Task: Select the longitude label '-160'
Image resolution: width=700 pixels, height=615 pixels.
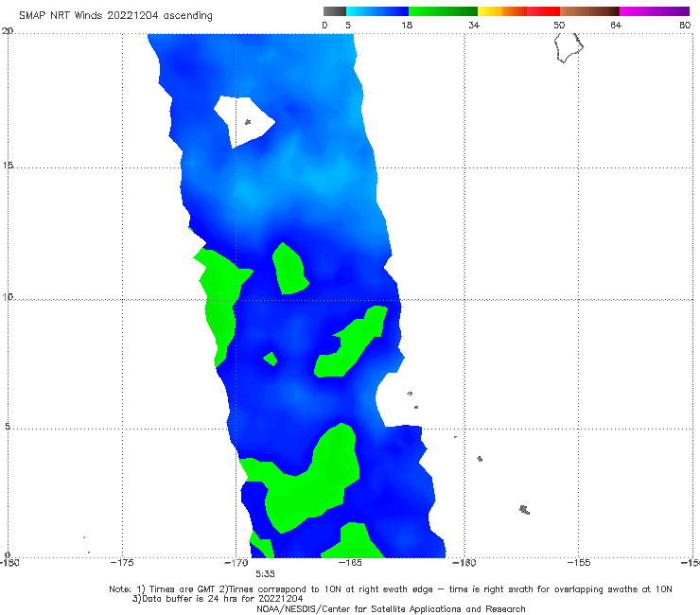Action: [x=464, y=563]
